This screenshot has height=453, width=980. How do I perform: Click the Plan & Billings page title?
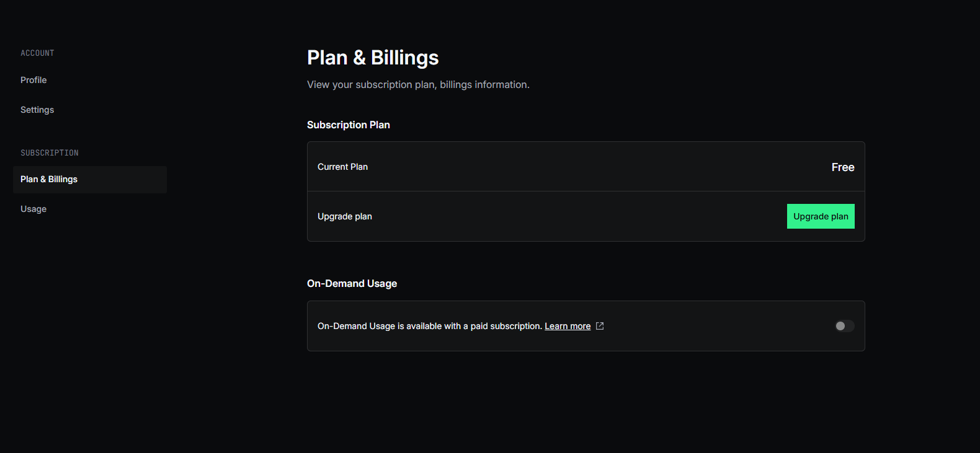click(x=372, y=58)
